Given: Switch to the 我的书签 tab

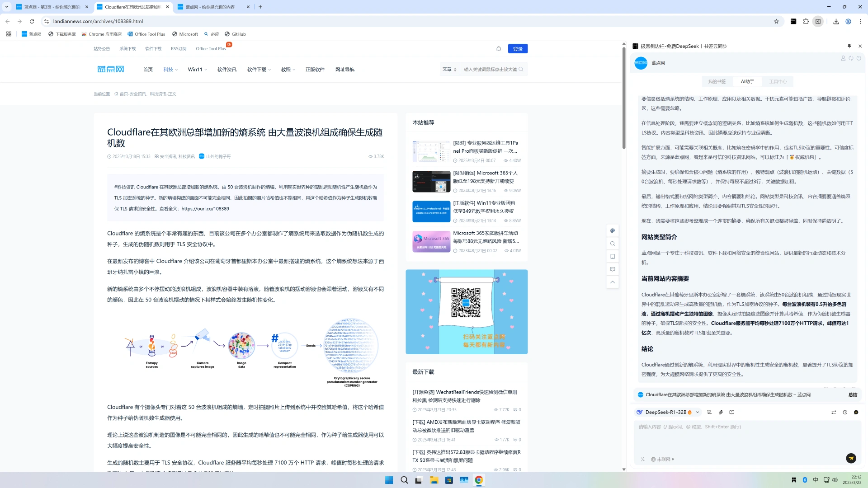Looking at the screenshot, I should (x=717, y=82).
